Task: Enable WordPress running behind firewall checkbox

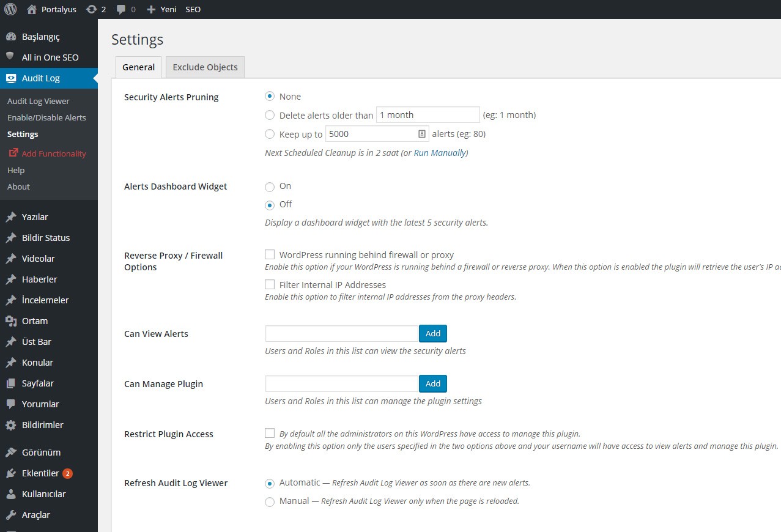Action: (270, 254)
